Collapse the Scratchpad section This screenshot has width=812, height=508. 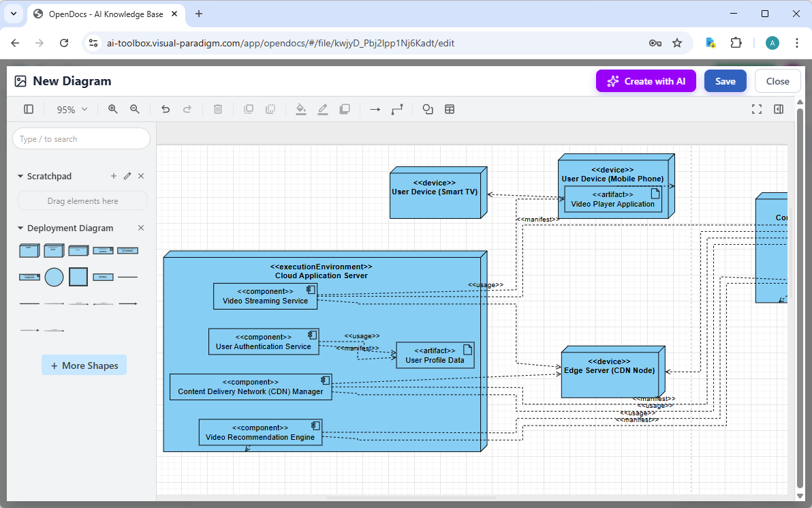point(20,176)
